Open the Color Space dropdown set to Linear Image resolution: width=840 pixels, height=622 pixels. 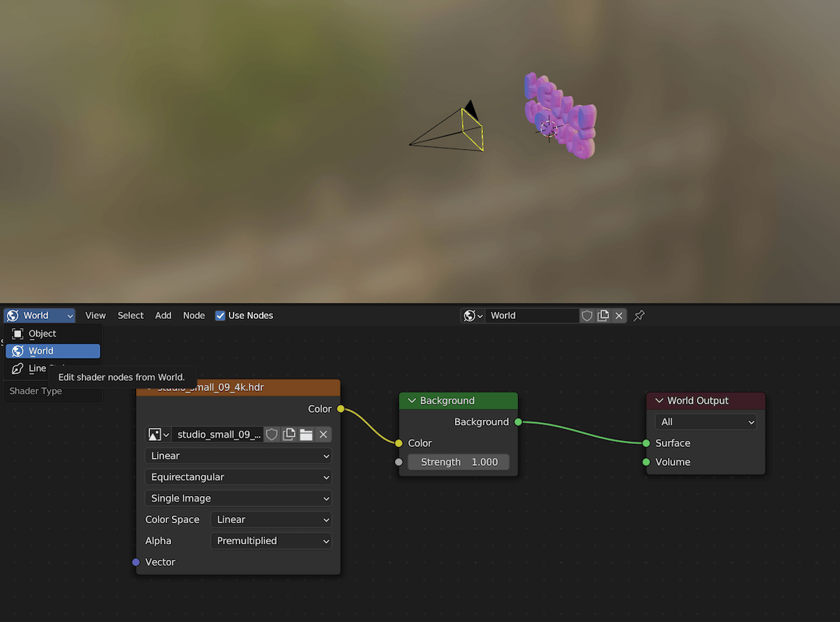(x=271, y=519)
